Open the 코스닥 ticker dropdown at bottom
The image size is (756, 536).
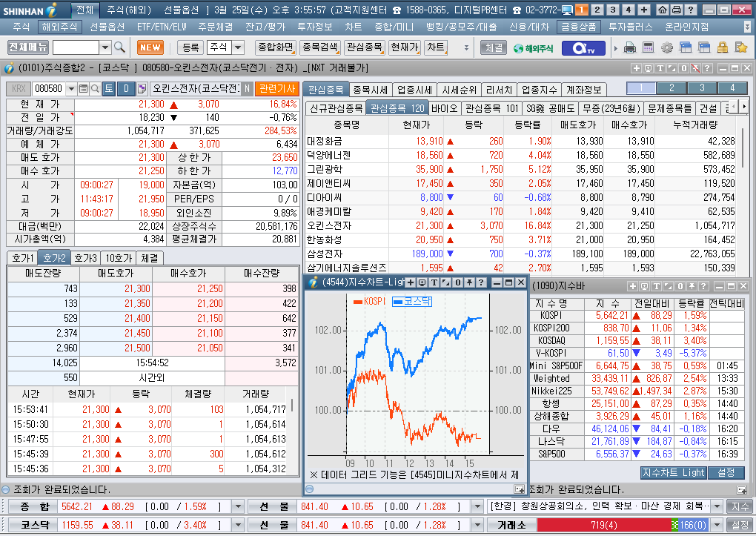point(237,525)
